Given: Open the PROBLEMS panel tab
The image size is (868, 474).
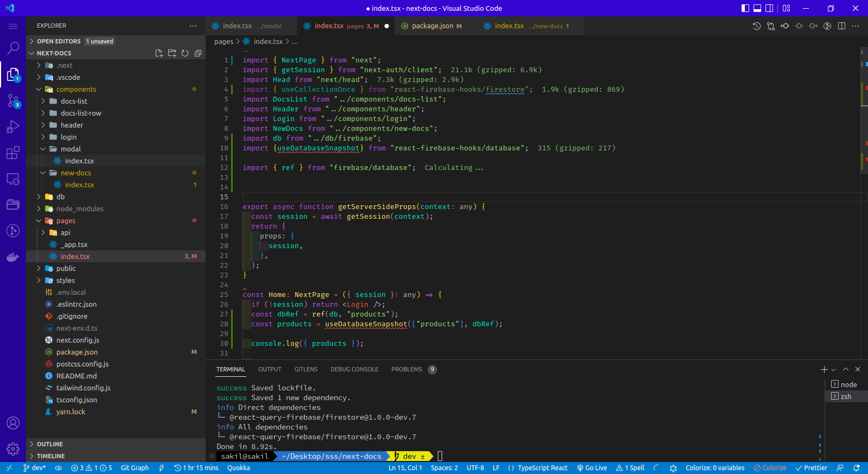Looking at the screenshot, I should (414, 369).
